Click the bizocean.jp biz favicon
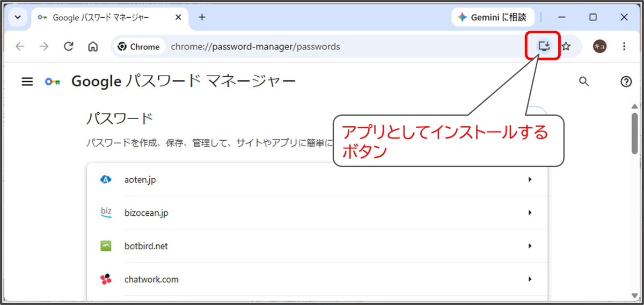 (x=106, y=212)
